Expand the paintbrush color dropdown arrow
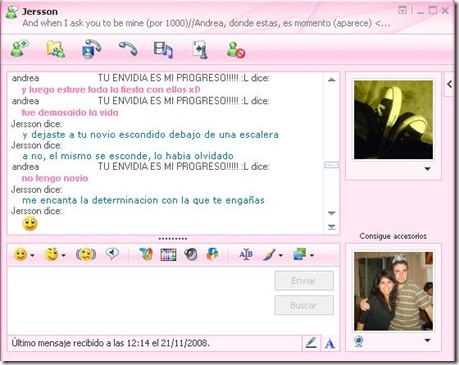This screenshot has height=365, width=459. tap(281, 256)
